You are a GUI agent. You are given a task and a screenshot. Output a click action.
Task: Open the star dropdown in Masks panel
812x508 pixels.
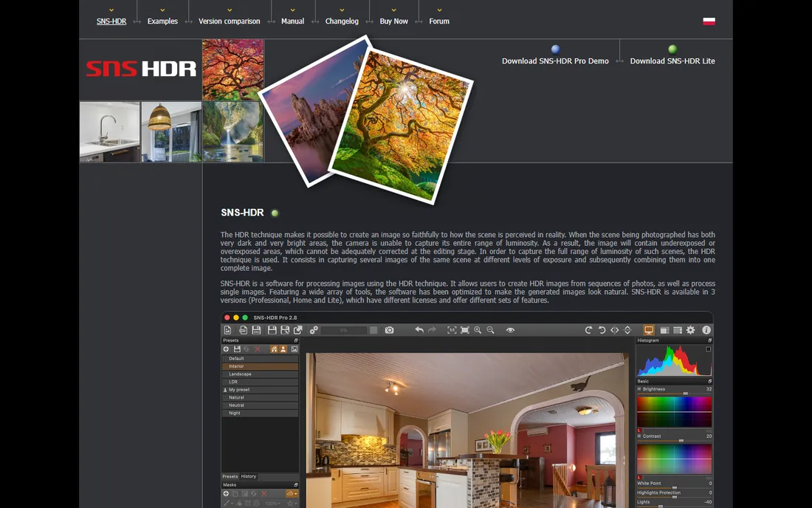coord(292,504)
